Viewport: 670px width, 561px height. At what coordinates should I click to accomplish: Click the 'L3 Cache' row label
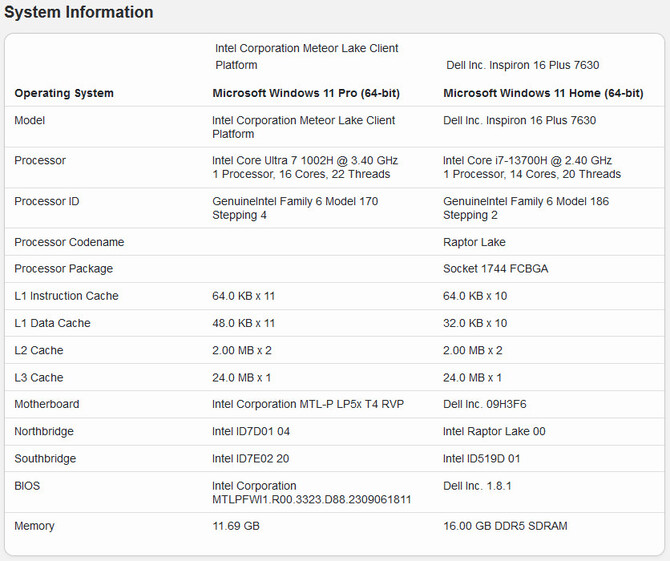(39, 378)
